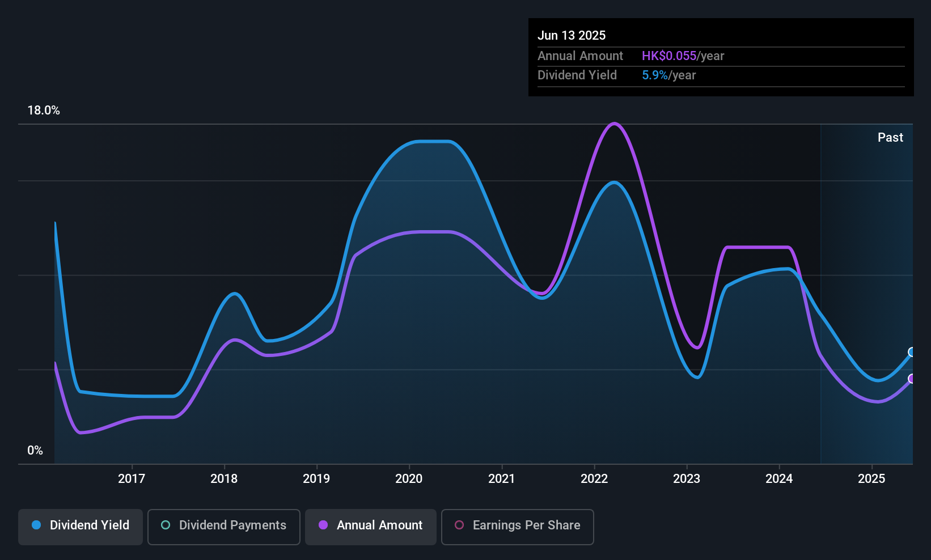Image resolution: width=931 pixels, height=560 pixels.
Task: Click the 'Jun 13 2025' tooltip date
Action: [572, 36]
